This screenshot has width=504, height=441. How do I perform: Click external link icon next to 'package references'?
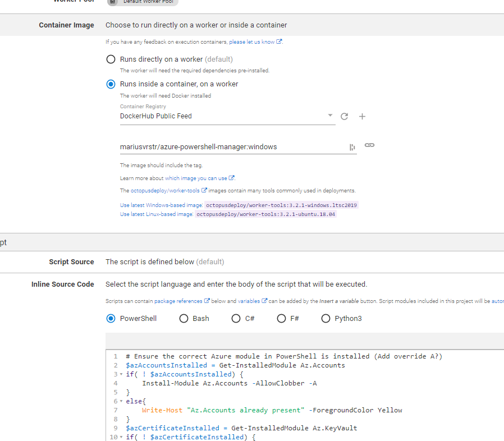coord(206,301)
